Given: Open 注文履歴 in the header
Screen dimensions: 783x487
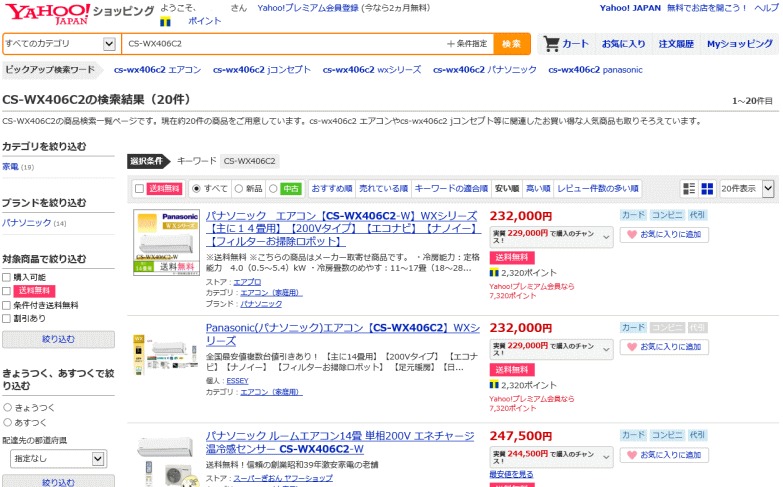Looking at the screenshot, I should click(x=676, y=44).
